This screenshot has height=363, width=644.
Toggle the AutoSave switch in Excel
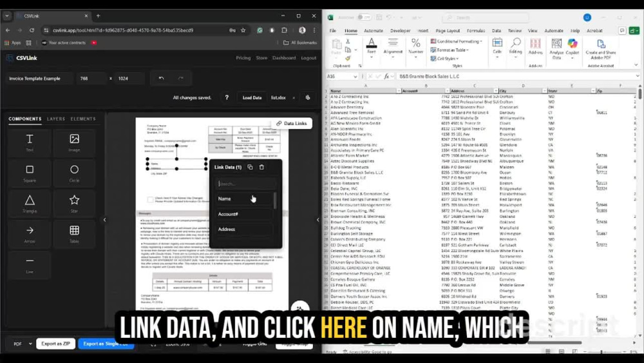click(x=363, y=17)
